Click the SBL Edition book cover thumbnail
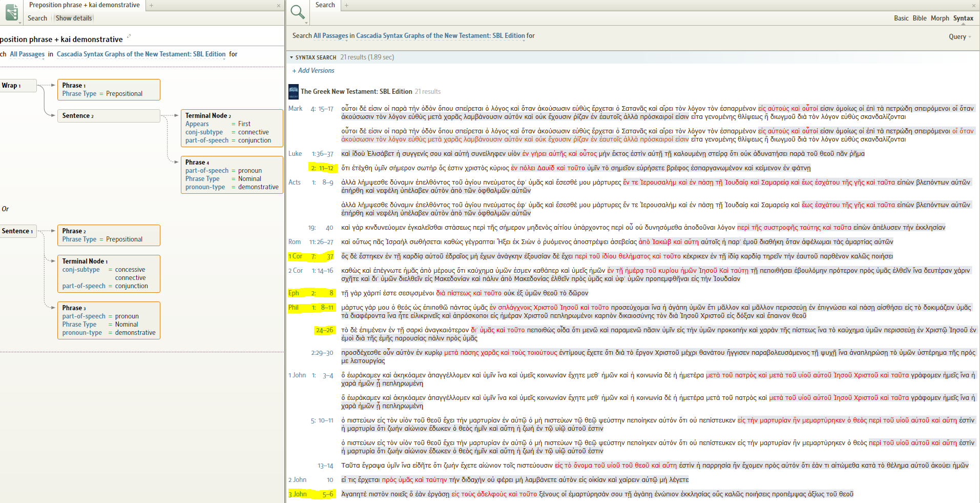This screenshot has width=980, height=503. tap(294, 91)
